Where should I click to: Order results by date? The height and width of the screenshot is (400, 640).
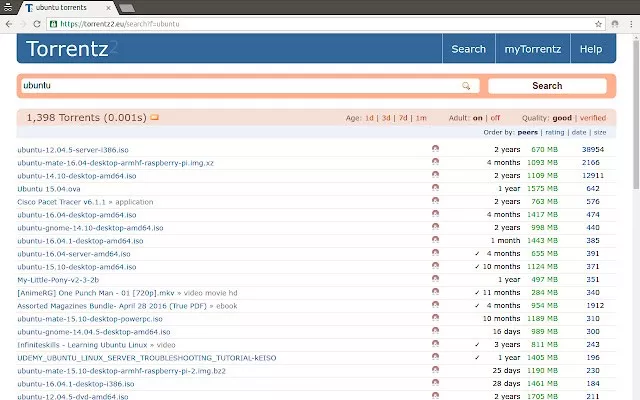(x=579, y=132)
